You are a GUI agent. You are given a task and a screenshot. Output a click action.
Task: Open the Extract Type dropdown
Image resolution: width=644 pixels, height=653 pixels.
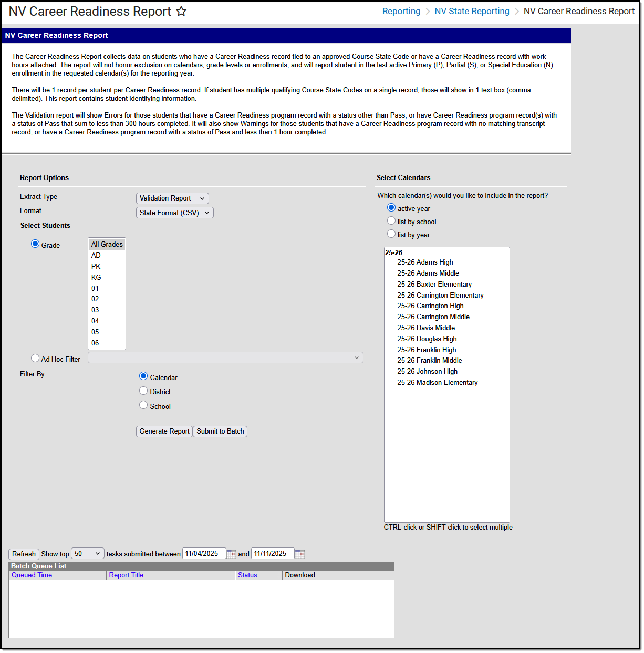172,198
